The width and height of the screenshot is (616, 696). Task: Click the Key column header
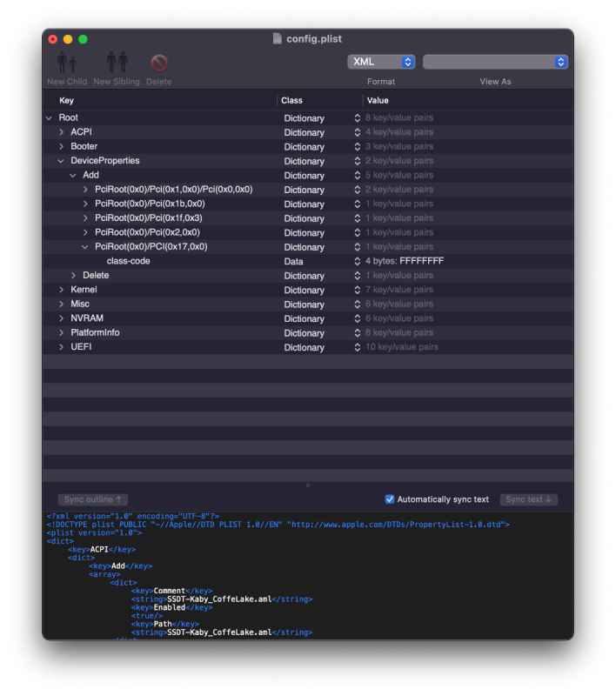[67, 101]
